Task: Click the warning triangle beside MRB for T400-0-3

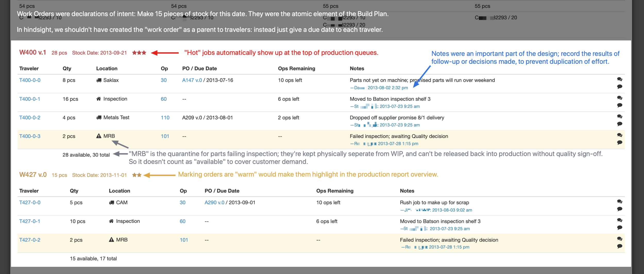Action: (x=99, y=136)
